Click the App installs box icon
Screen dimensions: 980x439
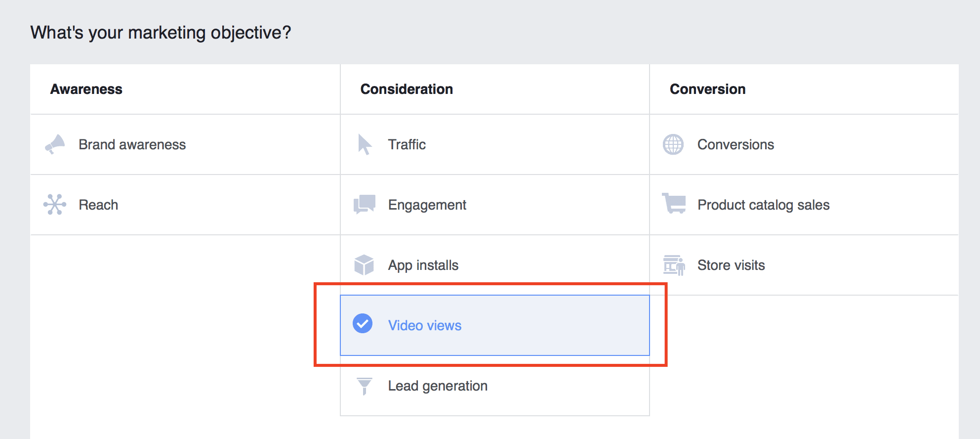(364, 265)
